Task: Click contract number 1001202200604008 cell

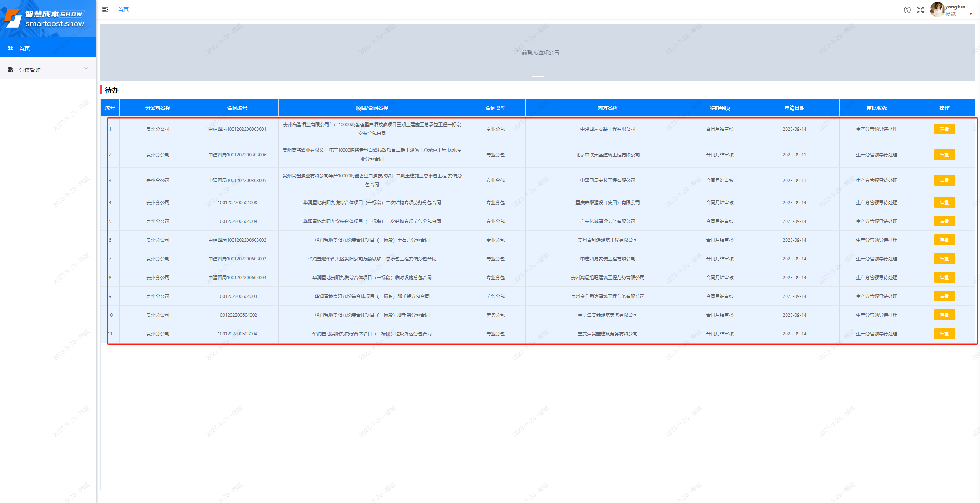Action: pyautogui.click(x=237, y=203)
